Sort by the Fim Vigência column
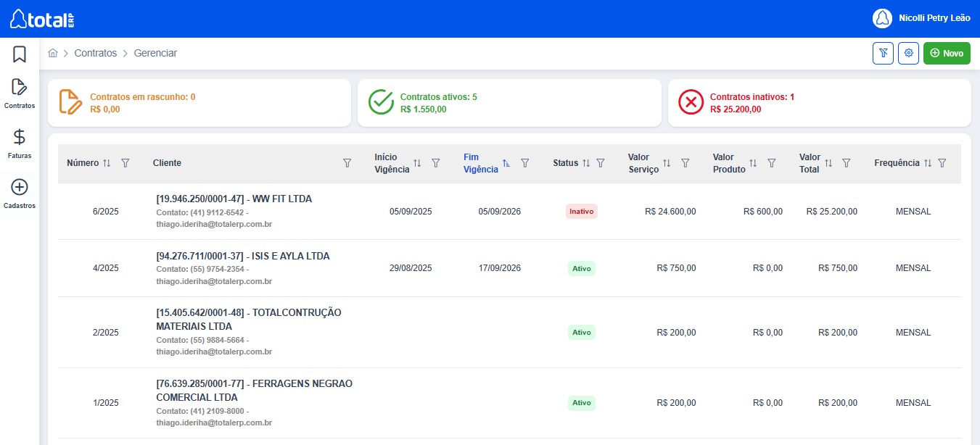 506,164
